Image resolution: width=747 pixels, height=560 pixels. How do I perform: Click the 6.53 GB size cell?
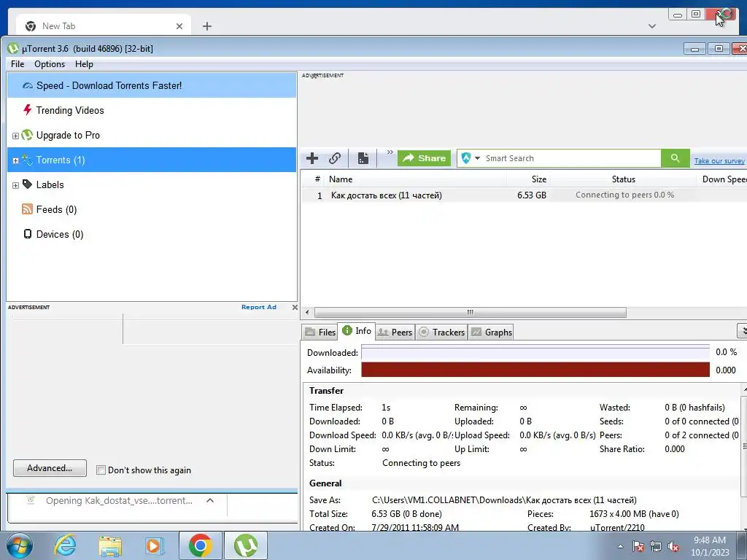click(532, 195)
